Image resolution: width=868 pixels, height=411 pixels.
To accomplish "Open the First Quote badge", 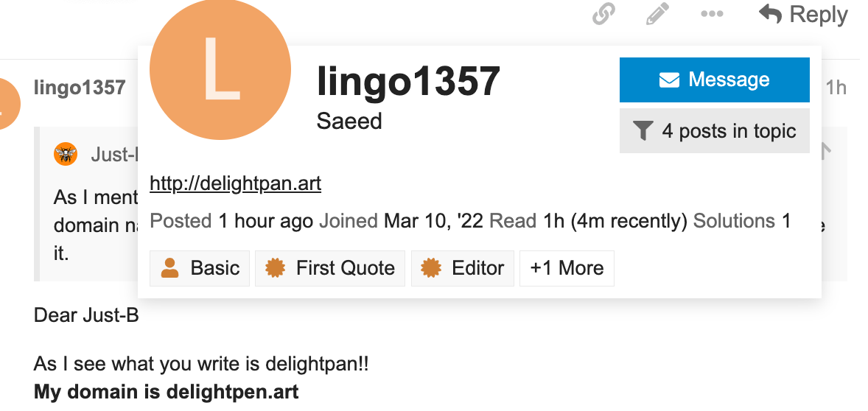I will coord(330,268).
